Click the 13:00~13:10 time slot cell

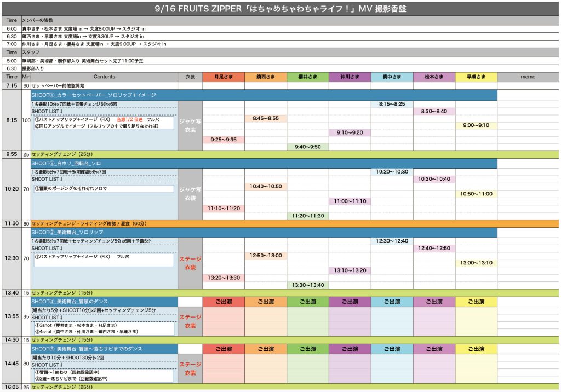click(476, 263)
